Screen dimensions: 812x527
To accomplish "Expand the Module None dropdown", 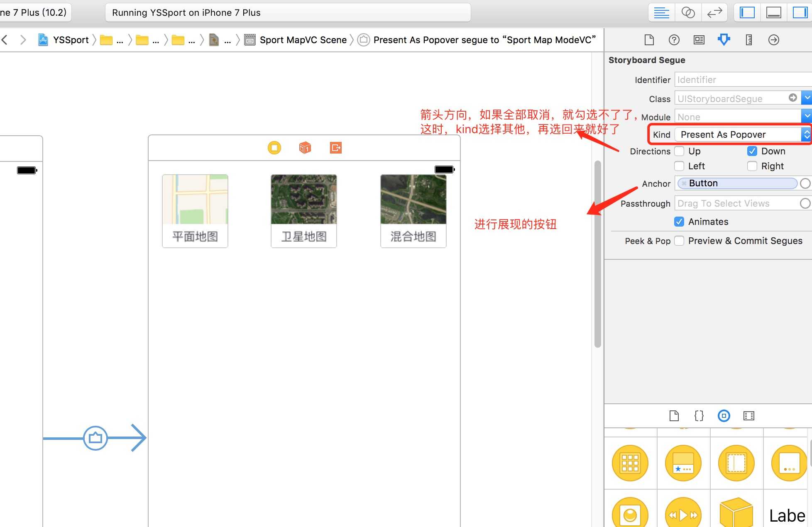I will click(x=808, y=117).
